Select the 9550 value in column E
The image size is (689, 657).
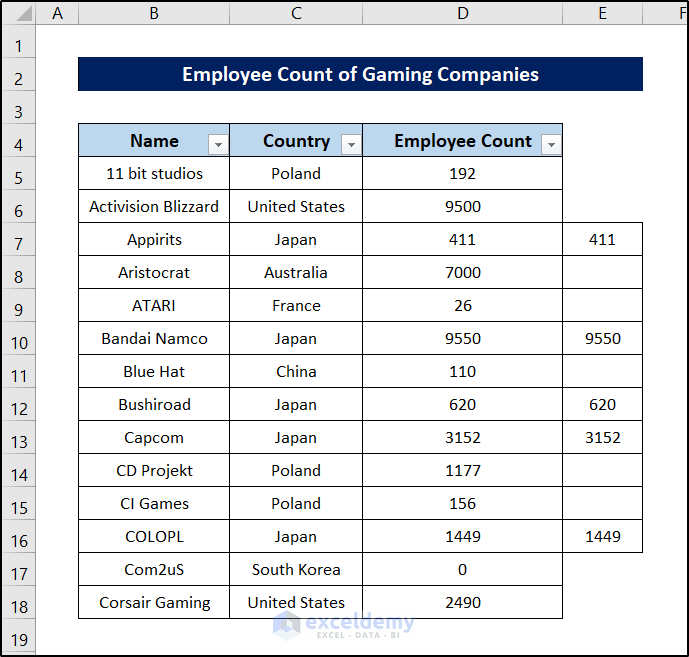pos(602,338)
